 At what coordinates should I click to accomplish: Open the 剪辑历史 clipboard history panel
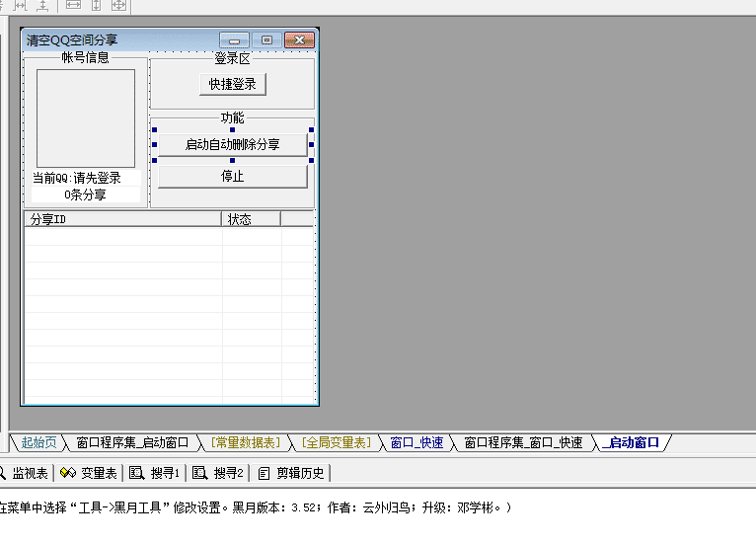[291, 473]
